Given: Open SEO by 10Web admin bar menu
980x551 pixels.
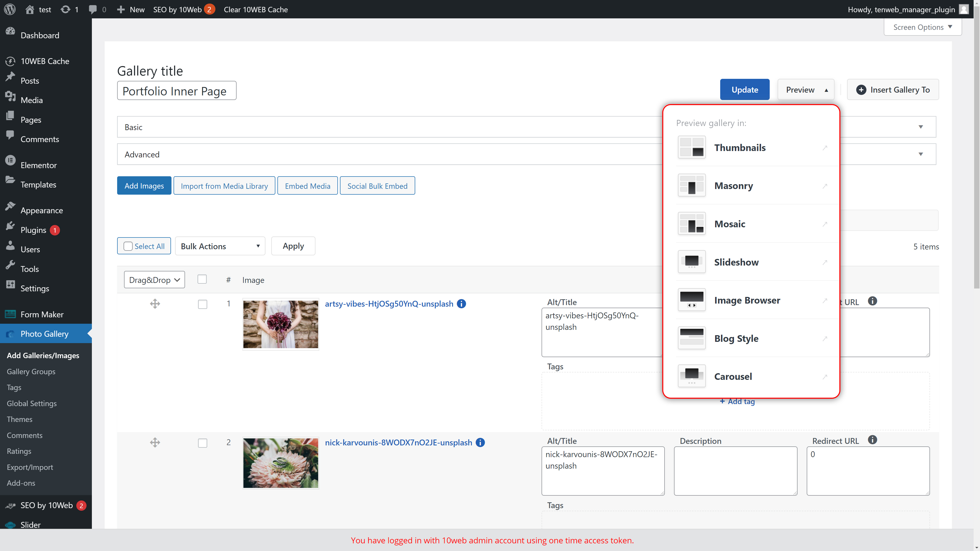Looking at the screenshot, I should click(184, 9).
